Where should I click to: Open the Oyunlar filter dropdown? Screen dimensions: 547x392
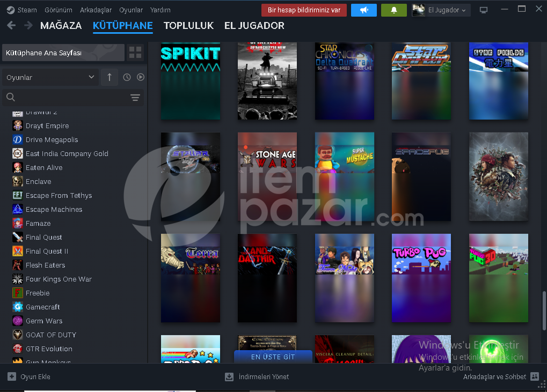50,77
